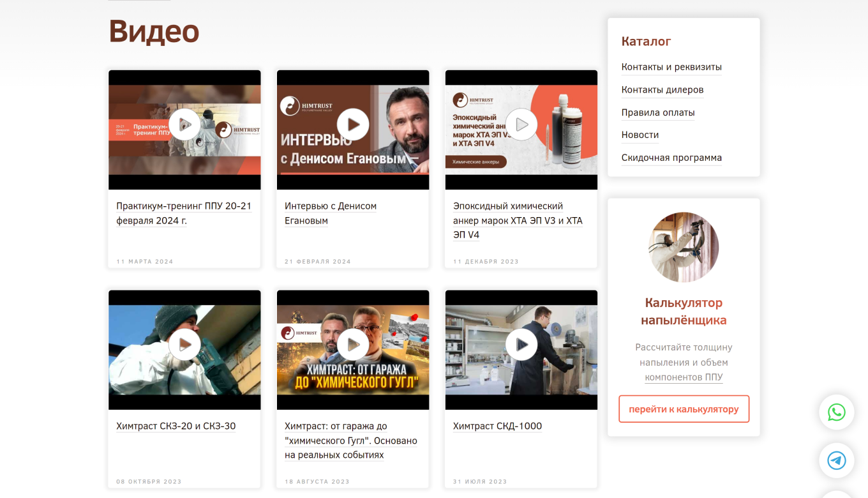
Task: Open title Химтраст СКЗ-20 и СКЗ-30
Action: pyautogui.click(x=176, y=426)
